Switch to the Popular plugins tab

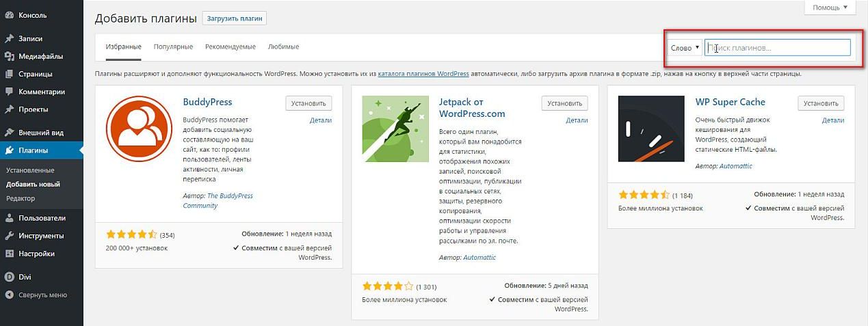(173, 47)
